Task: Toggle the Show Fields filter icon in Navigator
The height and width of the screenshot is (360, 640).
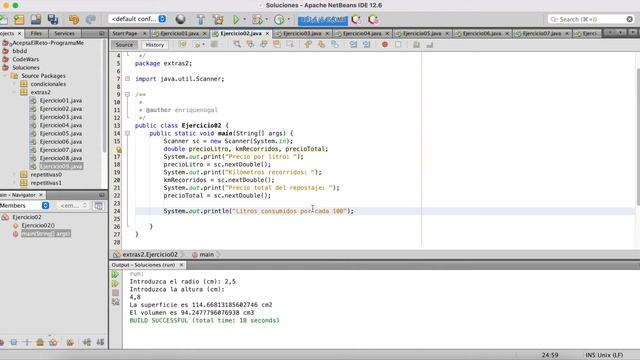Action: (x=13, y=342)
